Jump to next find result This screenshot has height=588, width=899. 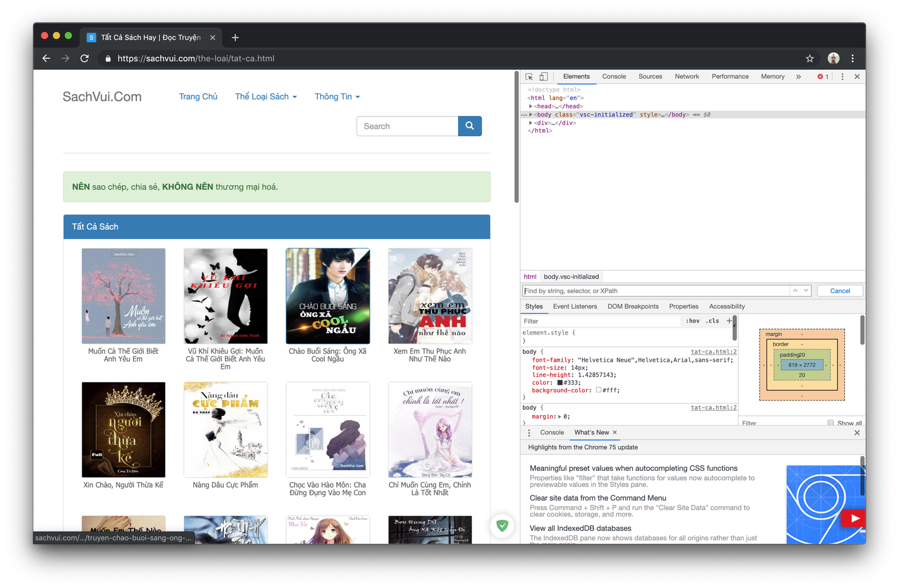[806, 290]
